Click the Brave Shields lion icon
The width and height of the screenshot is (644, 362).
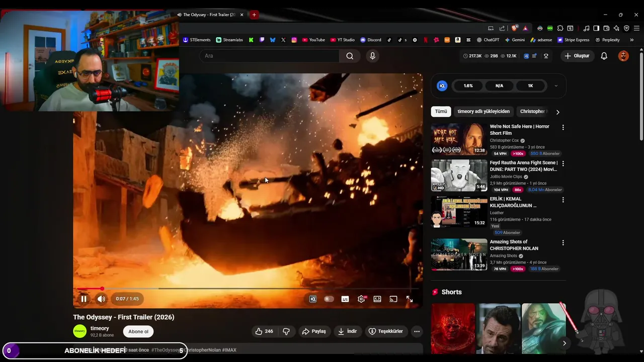[x=514, y=28]
